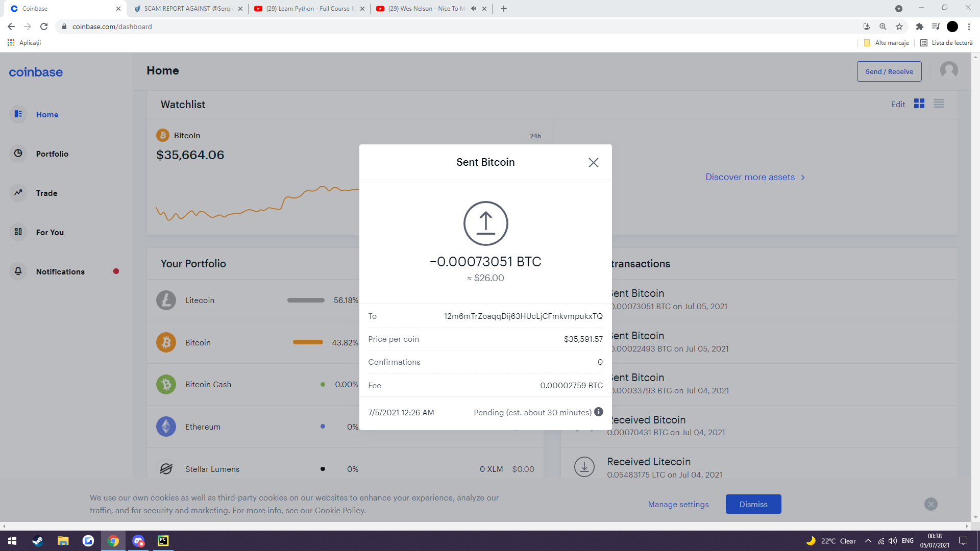Open the user profile avatar menu
The height and width of the screenshot is (551, 980).
coord(949,70)
